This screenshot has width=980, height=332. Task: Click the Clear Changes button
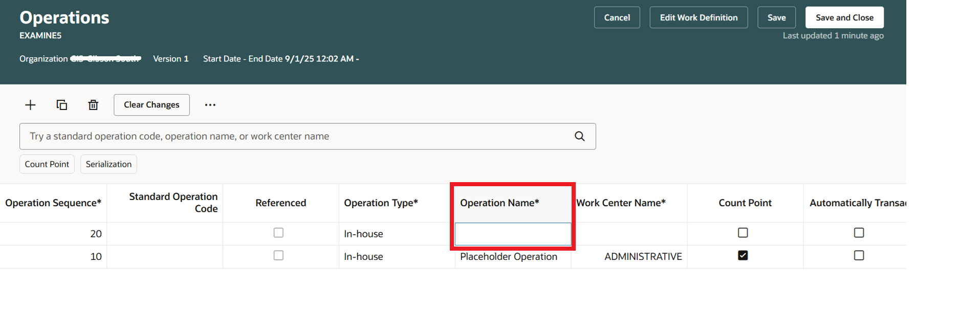[151, 105]
